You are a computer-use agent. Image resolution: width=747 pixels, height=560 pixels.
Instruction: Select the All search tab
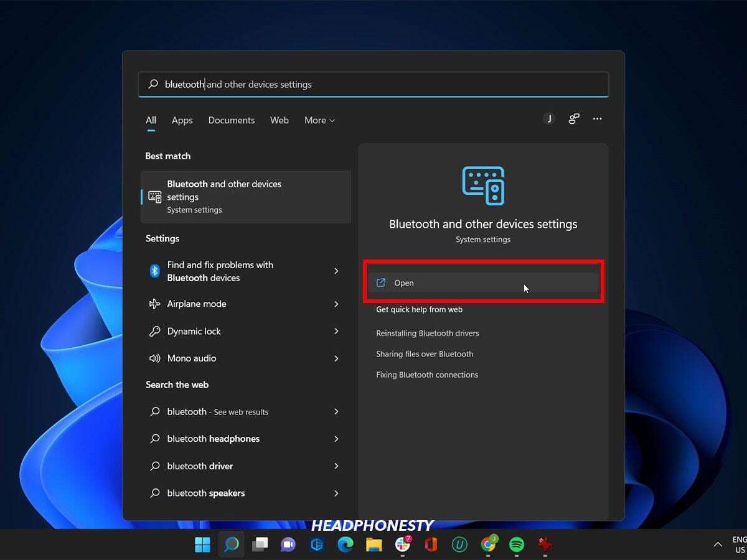tap(151, 120)
